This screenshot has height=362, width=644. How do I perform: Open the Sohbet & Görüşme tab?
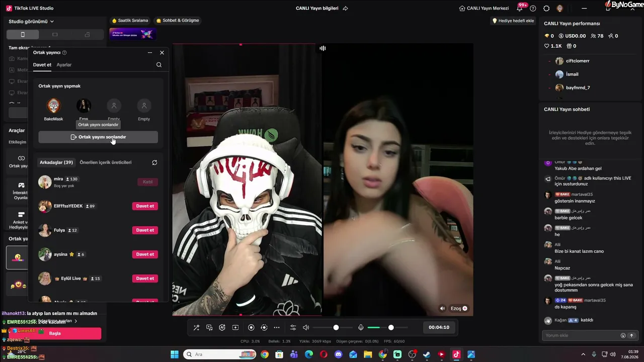pyautogui.click(x=178, y=21)
